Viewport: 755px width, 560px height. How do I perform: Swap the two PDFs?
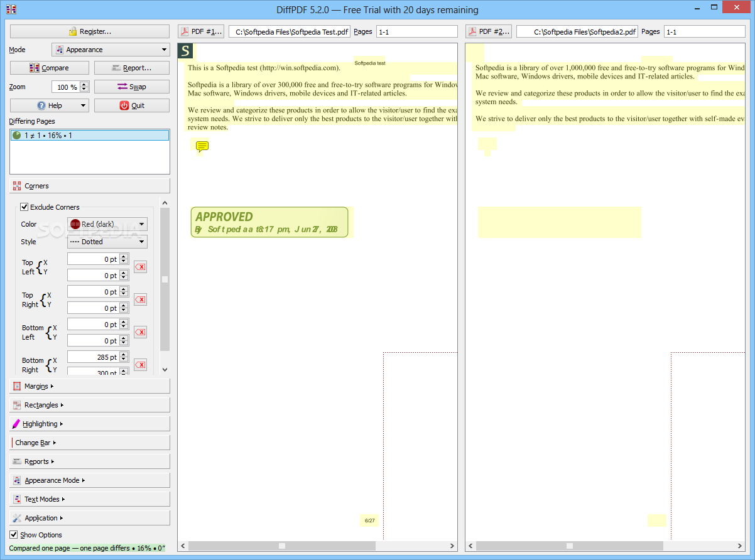click(x=132, y=87)
